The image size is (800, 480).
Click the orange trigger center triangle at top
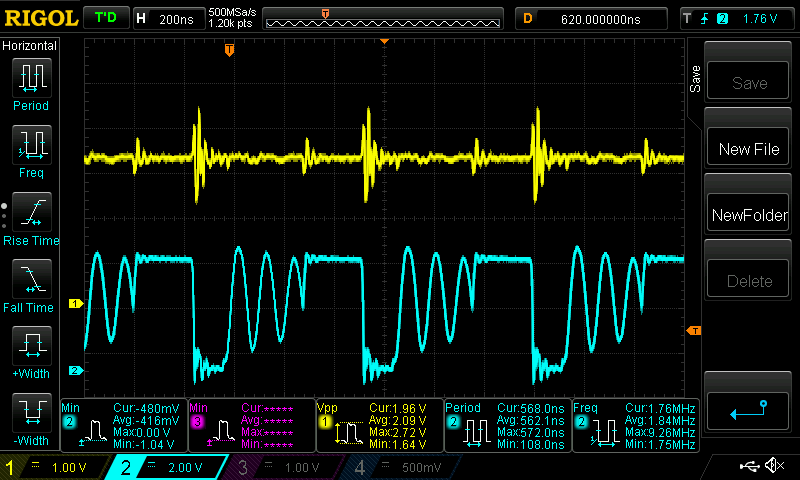coord(384,41)
